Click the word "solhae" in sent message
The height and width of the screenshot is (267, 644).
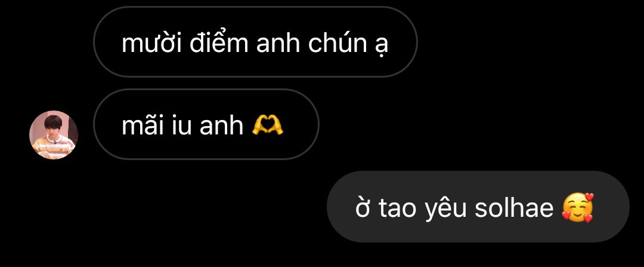(x=514, y=207)
